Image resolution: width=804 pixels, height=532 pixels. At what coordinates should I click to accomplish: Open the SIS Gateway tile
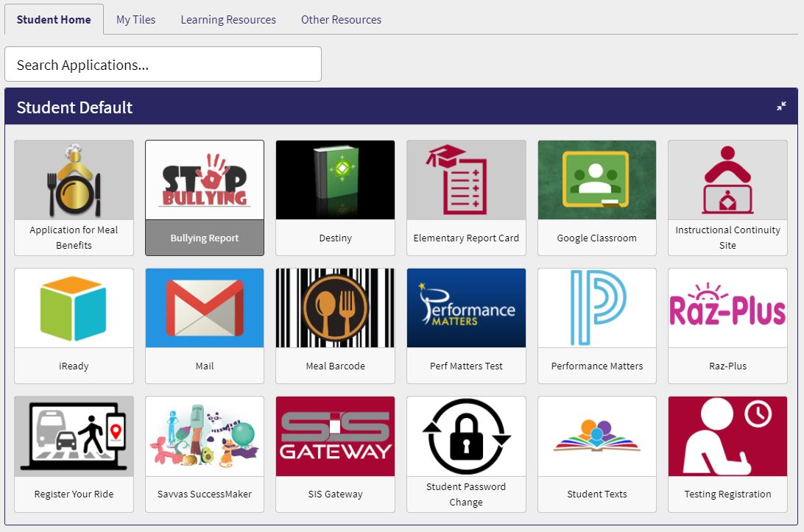[x=335, y=436]
